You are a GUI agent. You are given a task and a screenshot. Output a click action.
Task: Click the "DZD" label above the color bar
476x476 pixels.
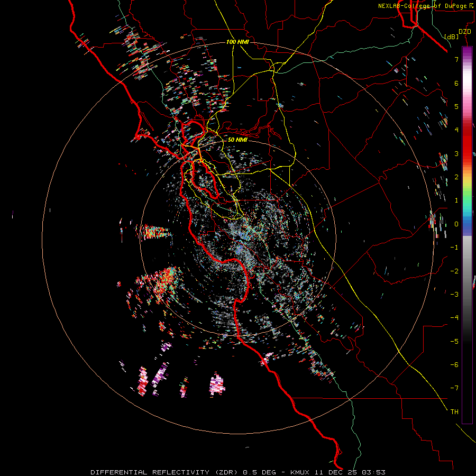465,32
